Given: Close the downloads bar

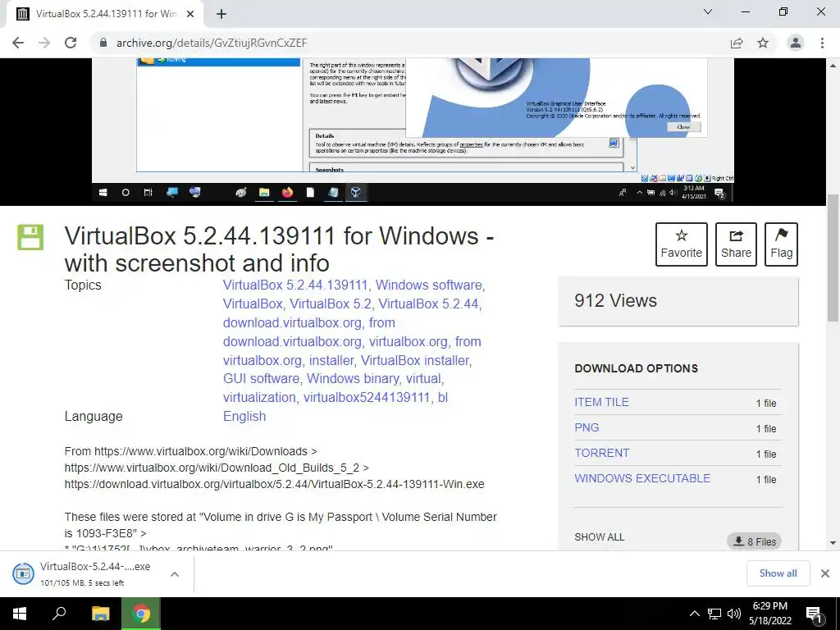Looking at the screenshot, I should (825, 573).
